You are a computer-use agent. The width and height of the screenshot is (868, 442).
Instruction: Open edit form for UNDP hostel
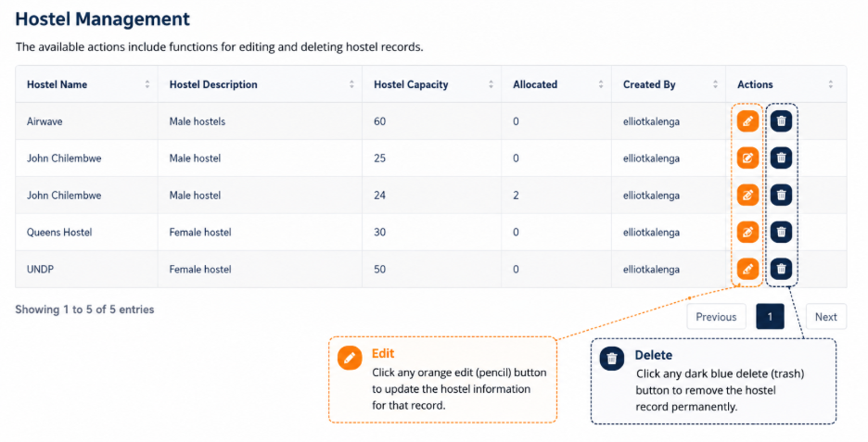[x=747, y=269]
